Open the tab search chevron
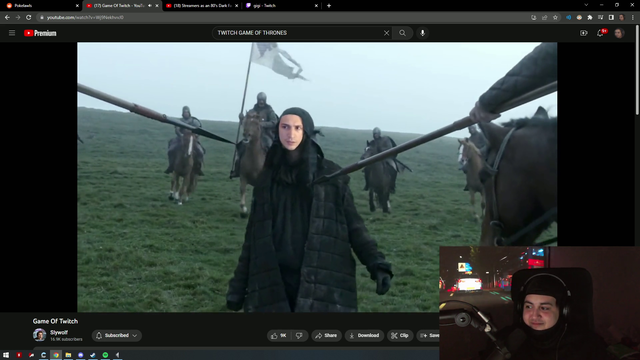This screenshot has width=640, height=360. [x=586, y=5]
